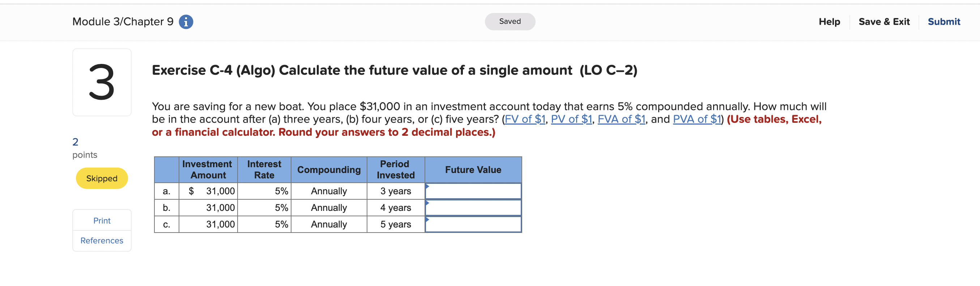Click the blue marker triangle in row b's Future Value cell
The width and height of the screenshot is (980, 286).
point(428,203)
